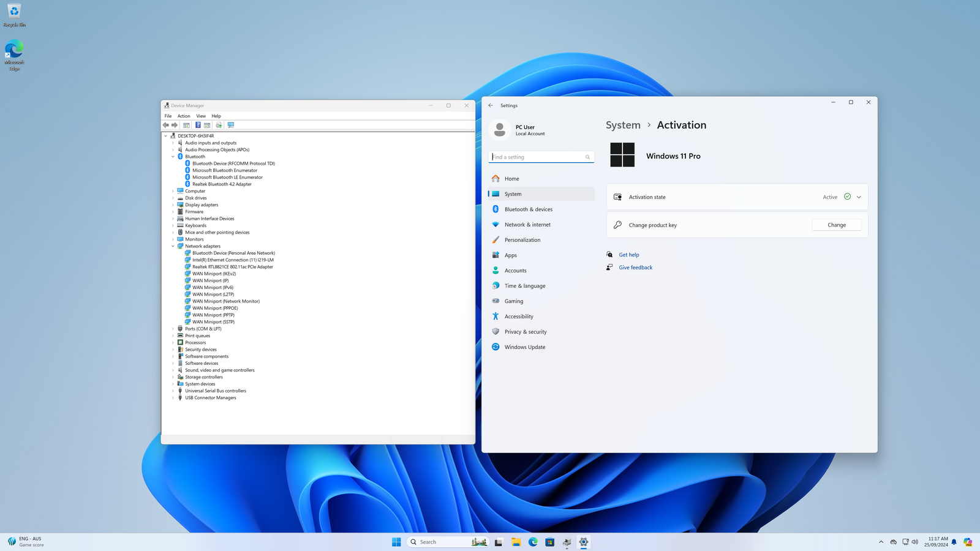Screen dimensions: 980x551
Task: Expand the Universal Serial Bus controllers node
Action: click(173, 391)
